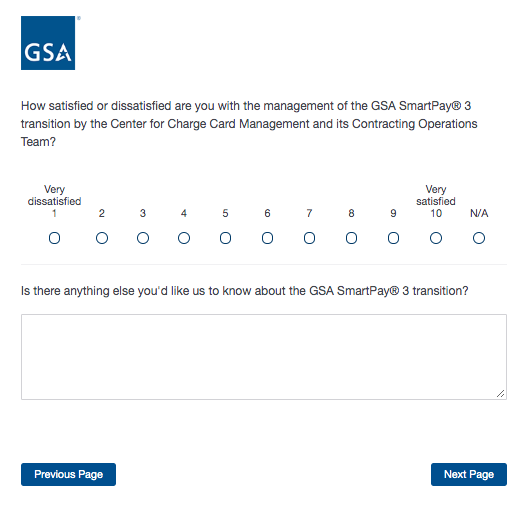Continue to the Next Page
532x514 pixels.
tap(469, 474)
